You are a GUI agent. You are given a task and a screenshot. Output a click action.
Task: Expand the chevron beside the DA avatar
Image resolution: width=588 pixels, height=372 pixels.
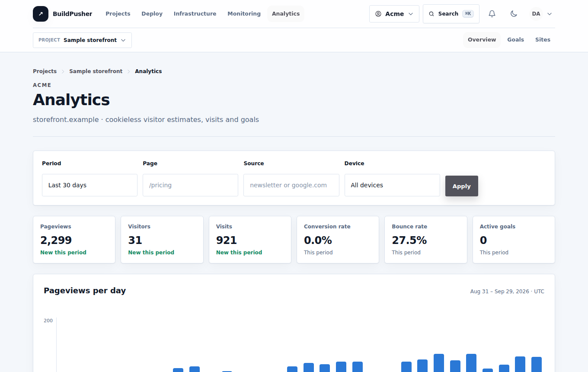point(550,14)
